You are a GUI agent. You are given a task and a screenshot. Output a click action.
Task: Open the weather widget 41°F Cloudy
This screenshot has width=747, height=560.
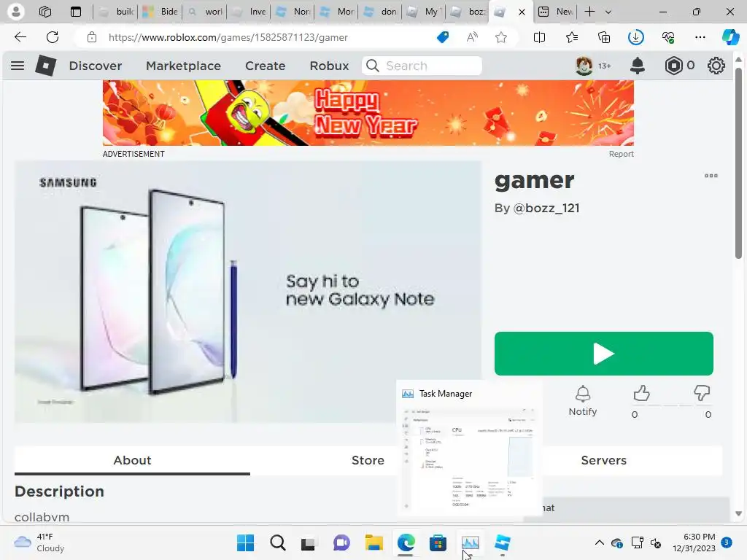pos(39,542)
